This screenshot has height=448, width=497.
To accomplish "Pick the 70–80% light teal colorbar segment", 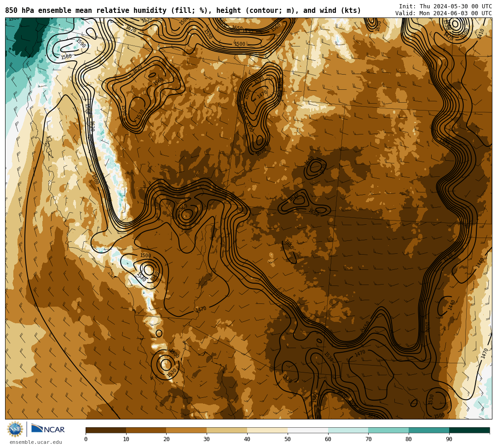I will coord(388,430).
